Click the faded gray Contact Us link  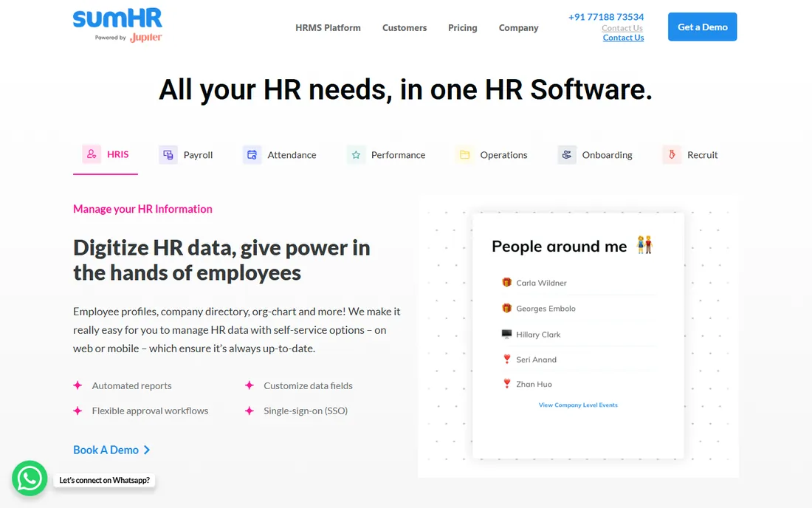pos(622,29)
